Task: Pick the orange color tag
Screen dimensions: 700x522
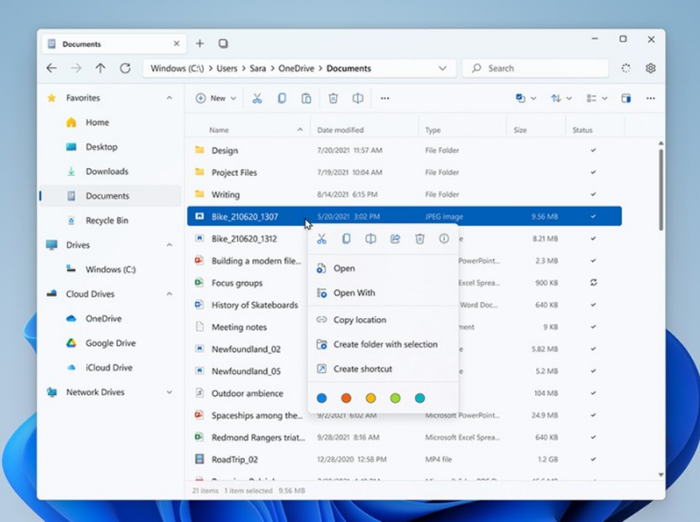Action: 346,398
